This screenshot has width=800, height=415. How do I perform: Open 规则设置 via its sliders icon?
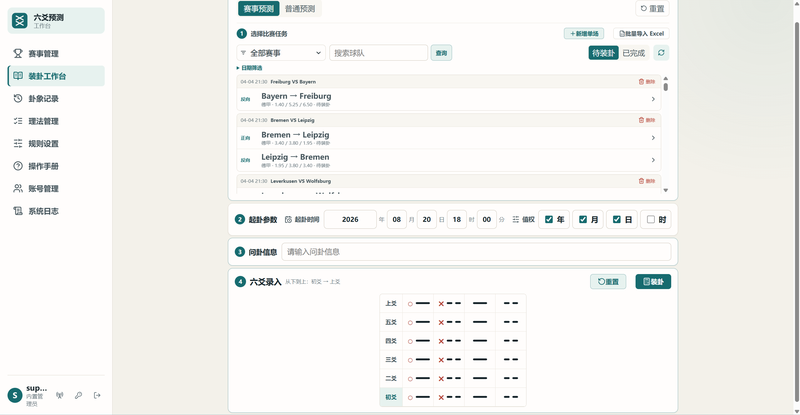click(18, 143)
